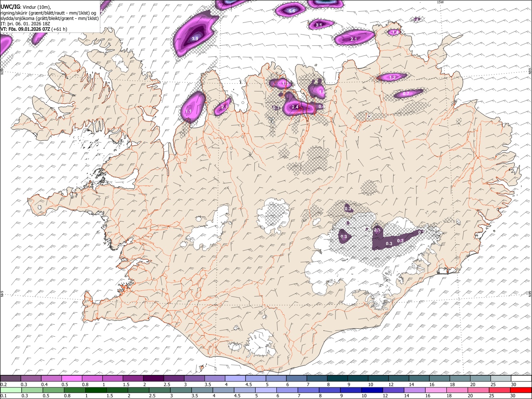The width and height of the screenshot is (532, 399).
Task: Click the 1.1 precipitation label in the fjord
Action: click(188, 111)
